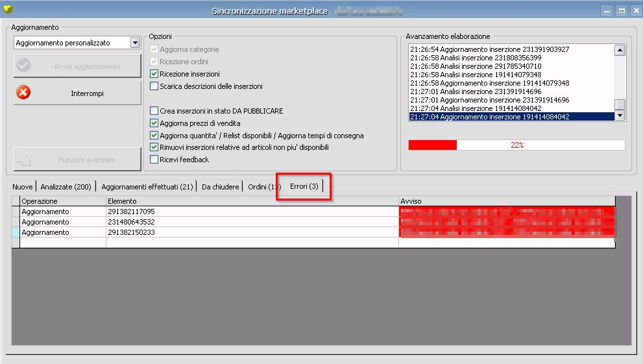Select cell 291382117095
The image size is (643, 364).
252,212
